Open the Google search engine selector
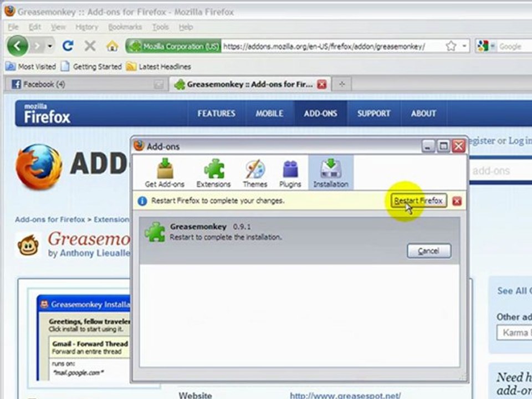This screenshot has height=399, width=532. click(x=485, y=46)
